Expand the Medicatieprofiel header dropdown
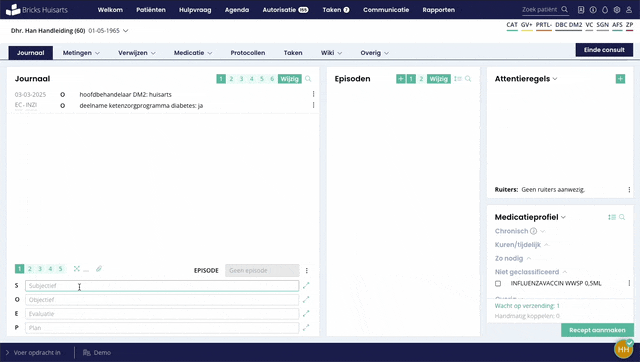The width and height of the screenshot is (640, 362). (x=563, y=217)
